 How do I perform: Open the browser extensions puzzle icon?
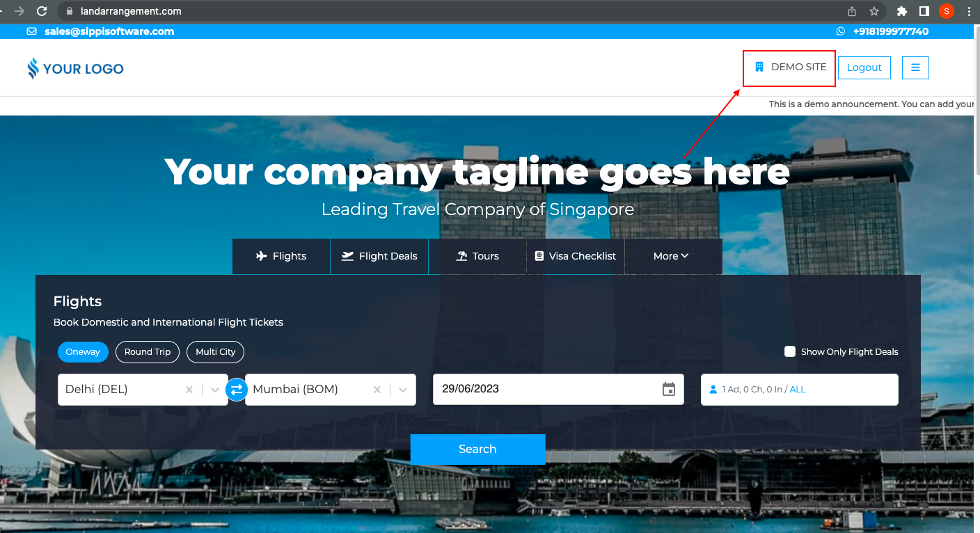click(x=902, y=11)
